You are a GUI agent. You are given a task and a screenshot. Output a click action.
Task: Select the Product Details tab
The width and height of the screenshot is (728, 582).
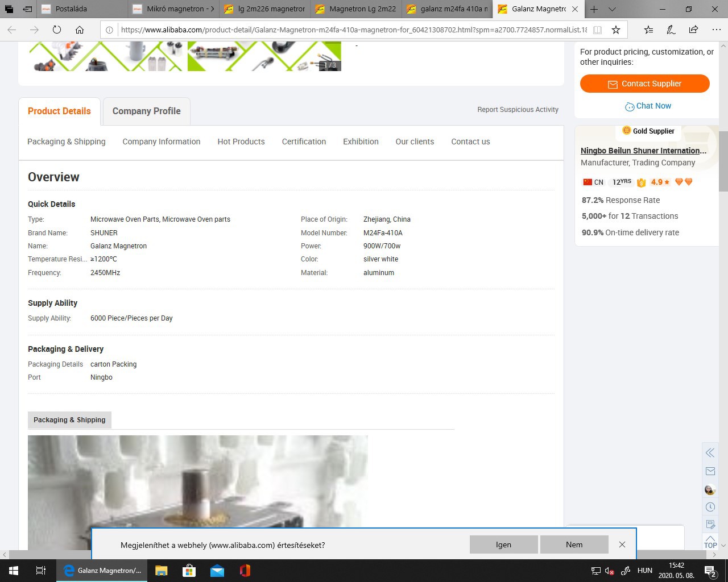point(59,111)
